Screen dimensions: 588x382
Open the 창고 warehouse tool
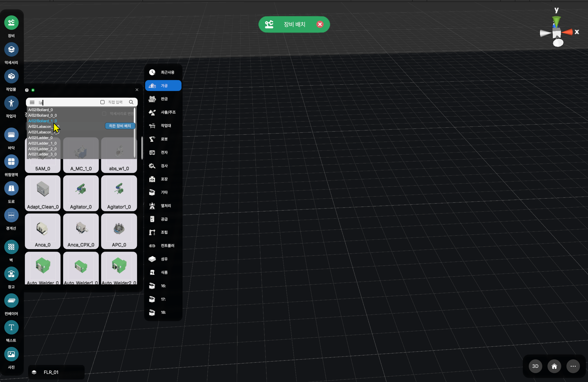click(11, 274)
